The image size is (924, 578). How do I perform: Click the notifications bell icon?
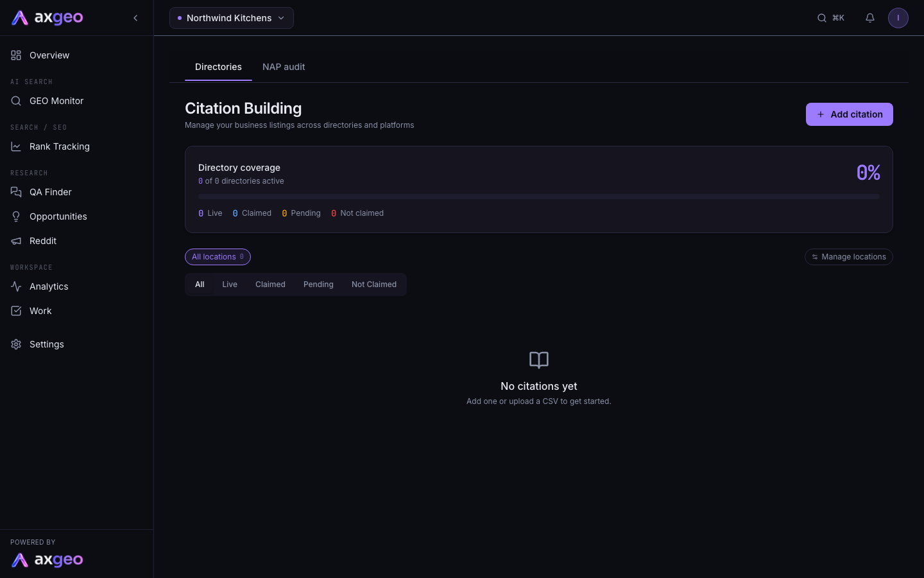(870, 18)
